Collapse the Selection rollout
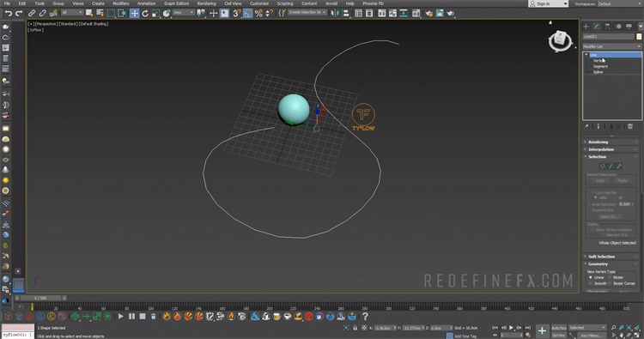The height and width of the screenshot is (339, 644). pyautogui.click(x=612, y=157)
